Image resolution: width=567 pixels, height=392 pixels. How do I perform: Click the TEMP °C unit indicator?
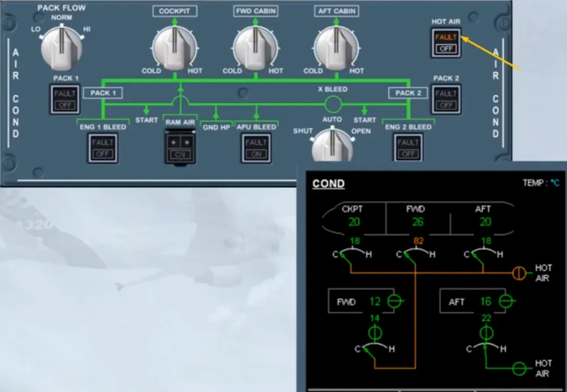(x=541, y=183)
